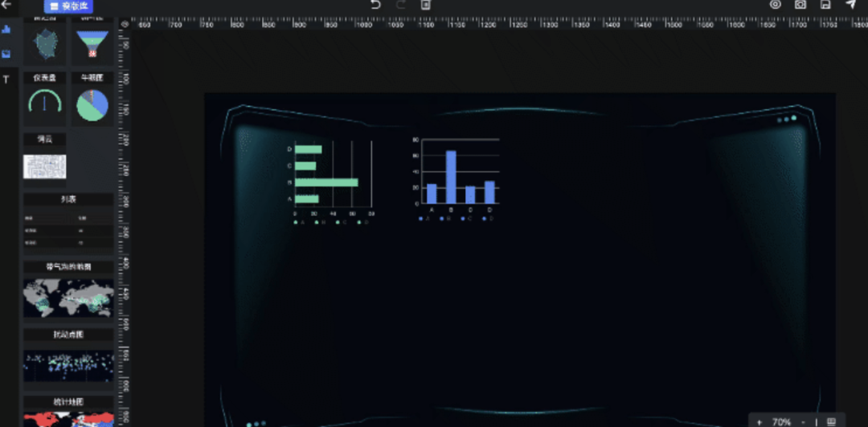Pick the scatter plot component thumbnail

coord(68,365)
